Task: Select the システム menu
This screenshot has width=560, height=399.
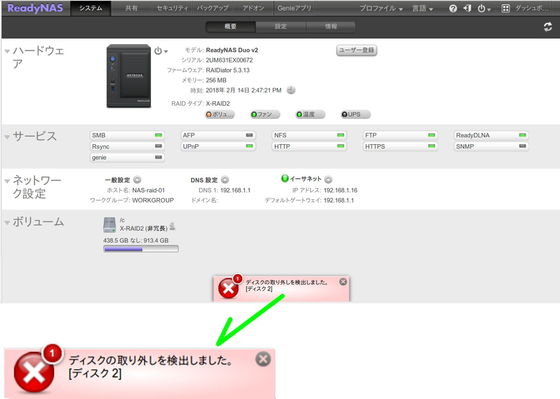Action: click(x=91, y=8)
